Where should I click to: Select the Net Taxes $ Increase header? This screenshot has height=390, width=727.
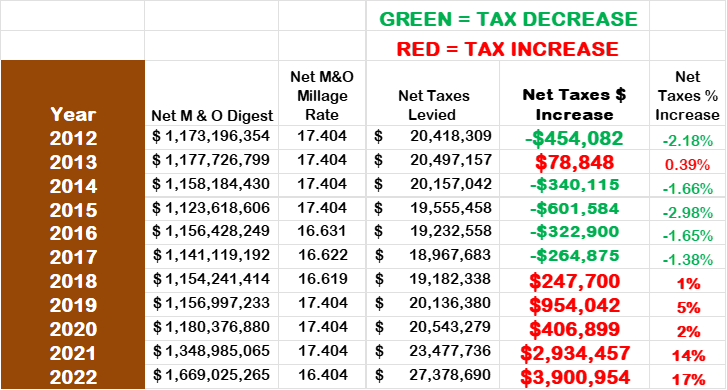point(574,104)
